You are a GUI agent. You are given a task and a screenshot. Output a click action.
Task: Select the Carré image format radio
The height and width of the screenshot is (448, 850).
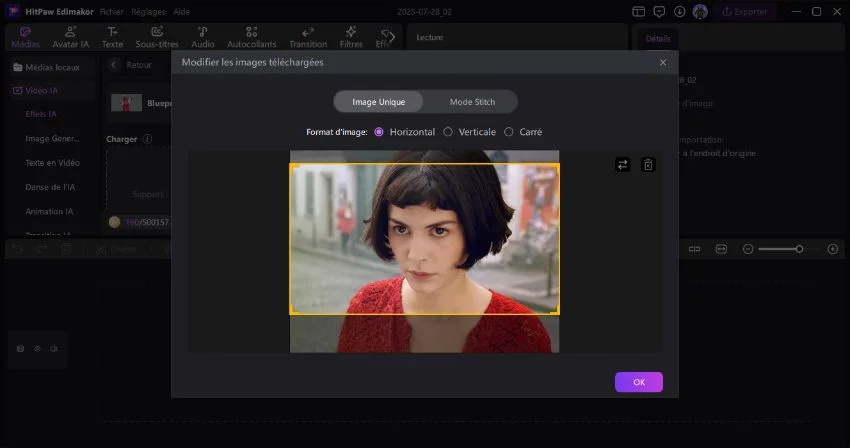click(508, 132)
